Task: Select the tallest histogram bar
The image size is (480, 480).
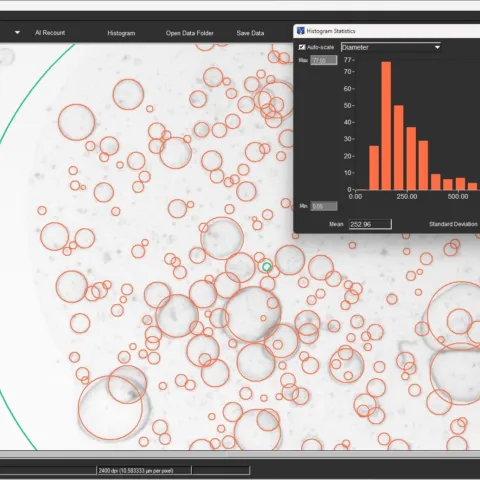Action: click(x=386, y=126)
